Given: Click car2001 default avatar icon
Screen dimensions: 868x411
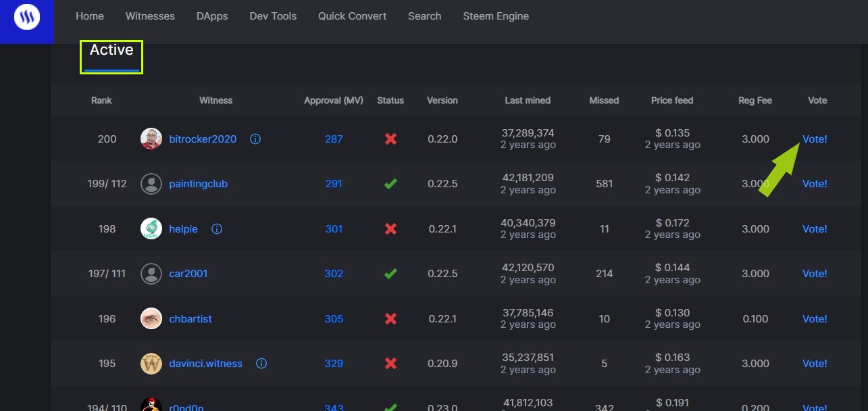Looking at the screenshot, I should click(x=151, y=274).
